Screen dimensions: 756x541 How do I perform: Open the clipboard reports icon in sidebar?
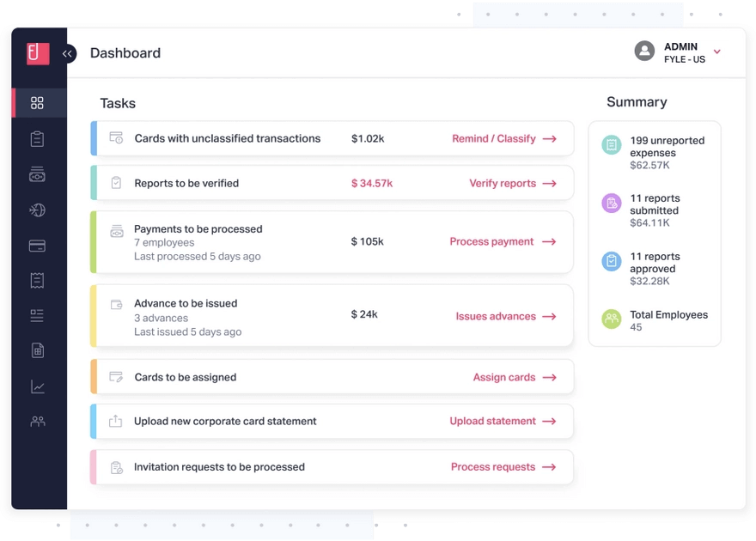click(x=37, y=139)
